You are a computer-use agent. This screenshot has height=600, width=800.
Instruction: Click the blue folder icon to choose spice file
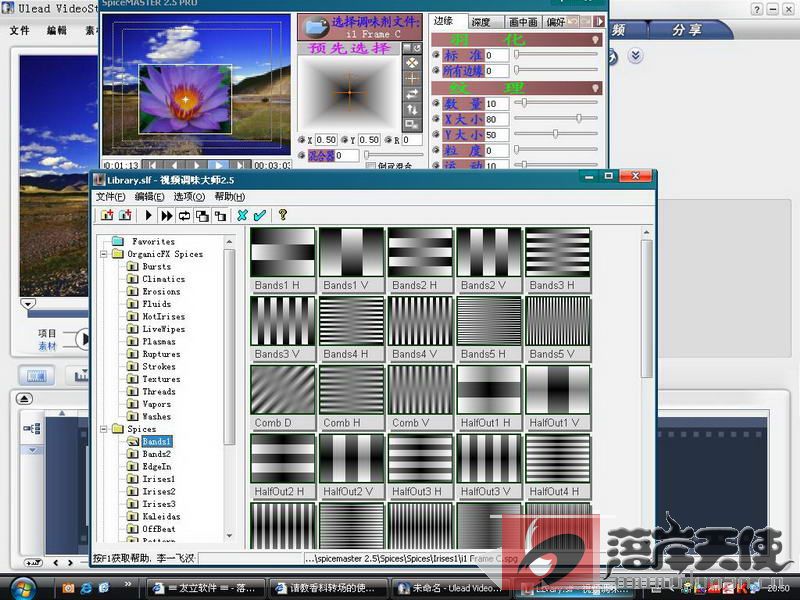tap(316, 28)
